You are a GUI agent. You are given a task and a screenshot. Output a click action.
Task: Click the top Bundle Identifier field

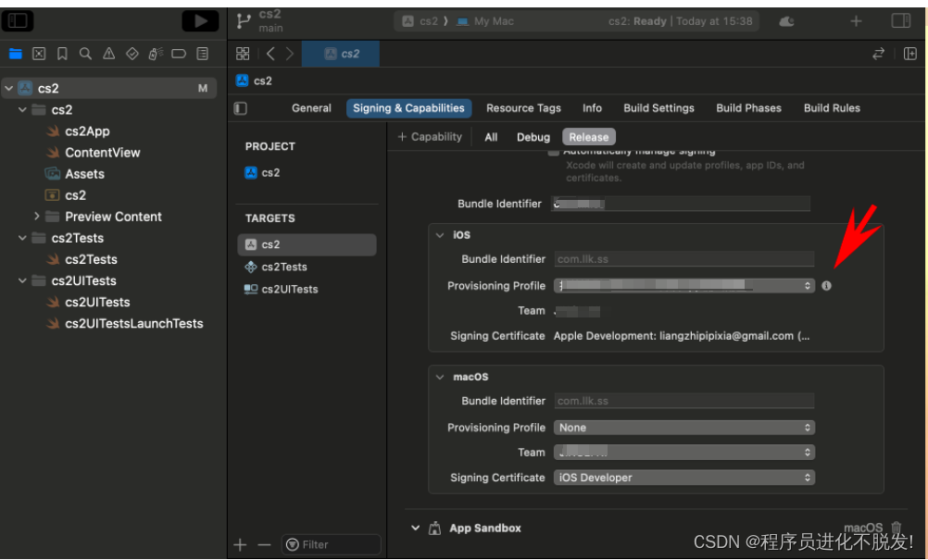(x=681, y=204)
